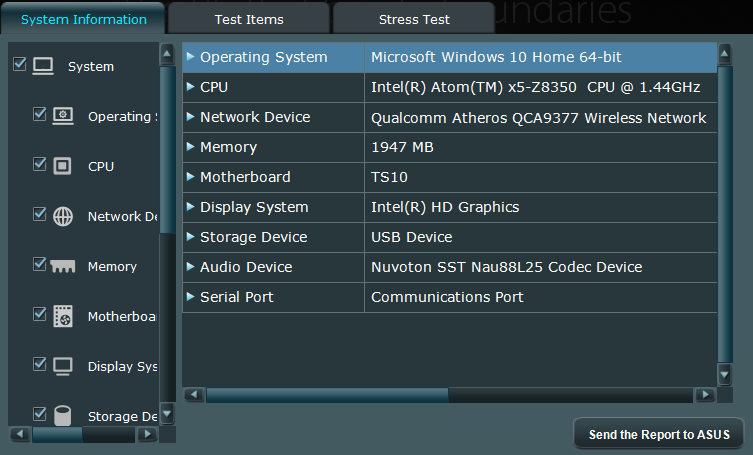
Task: Click the Display System monitor icon
Action: [x=63, y=366]
